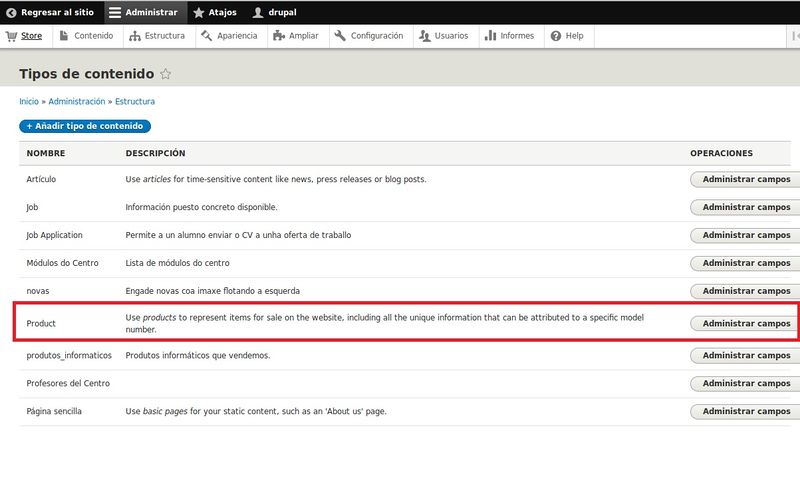Click Añadir tipo de contenido button
The width and height of the screenshot is (800, 482).
85,126
